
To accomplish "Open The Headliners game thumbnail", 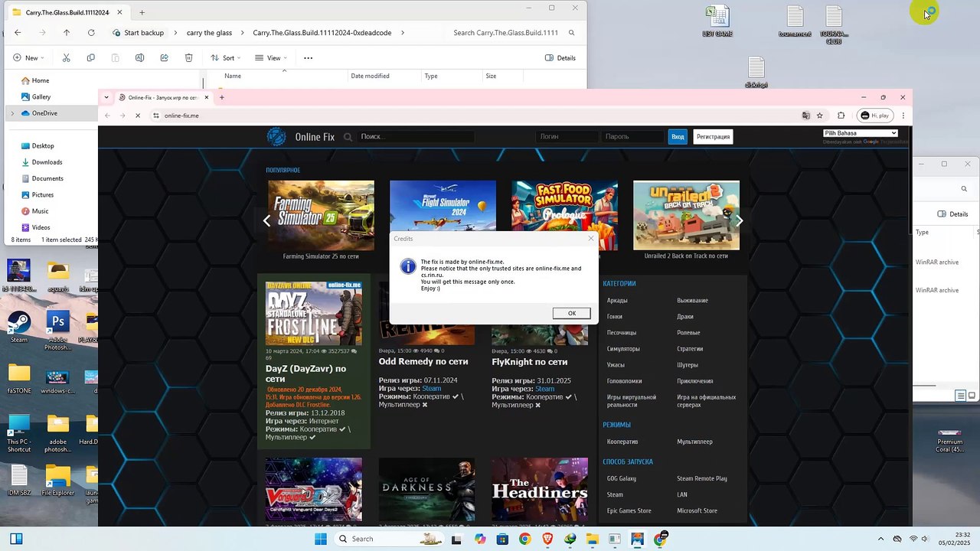I will tap(540, 490).
